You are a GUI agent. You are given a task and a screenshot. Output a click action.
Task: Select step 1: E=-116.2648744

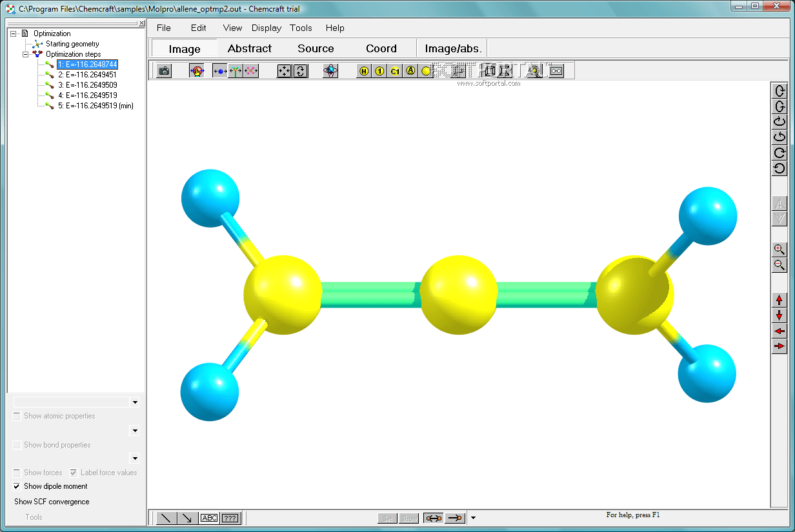click(x=87, y=64)
